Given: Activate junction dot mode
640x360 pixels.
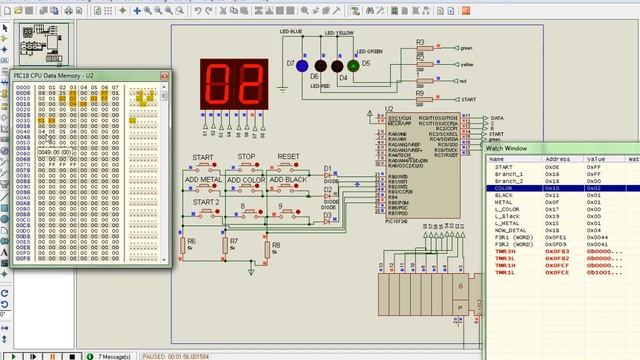Looking at the screenshot, I should 4,49.
